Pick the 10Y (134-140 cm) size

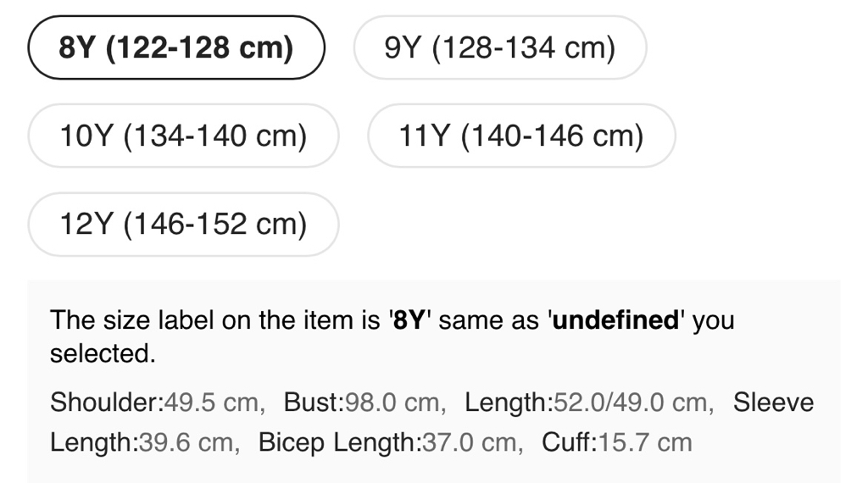[x=183, y=136]
